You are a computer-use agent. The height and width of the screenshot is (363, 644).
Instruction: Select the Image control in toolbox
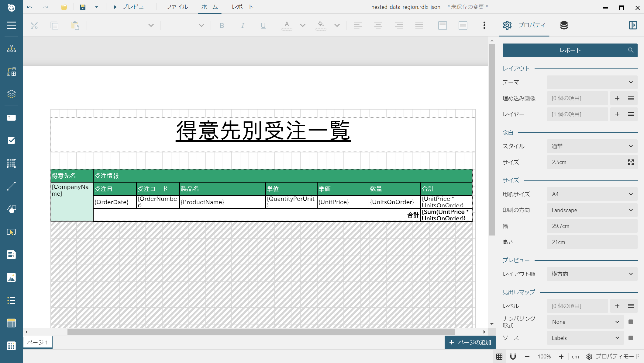[x=11, y=277]
